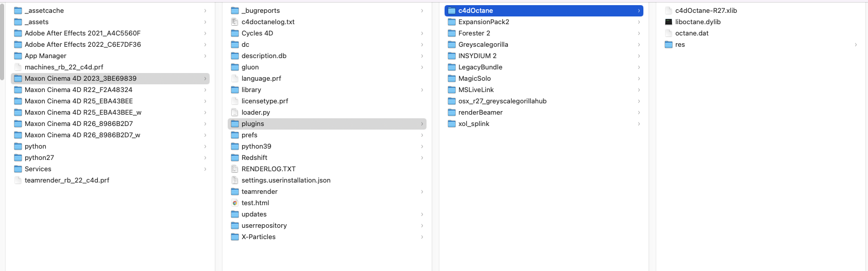Click the python27 folder icon

[x=18, y=157]
